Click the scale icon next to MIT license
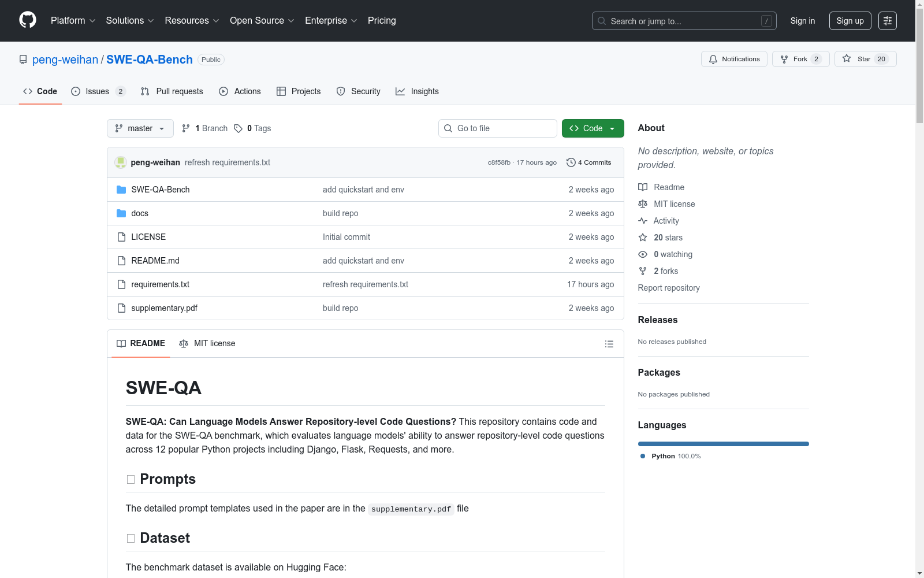 click(643, 204)
